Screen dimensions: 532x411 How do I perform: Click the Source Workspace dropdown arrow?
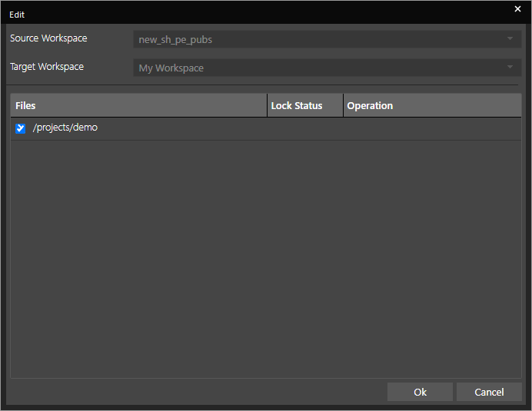(x=510, y=39)
